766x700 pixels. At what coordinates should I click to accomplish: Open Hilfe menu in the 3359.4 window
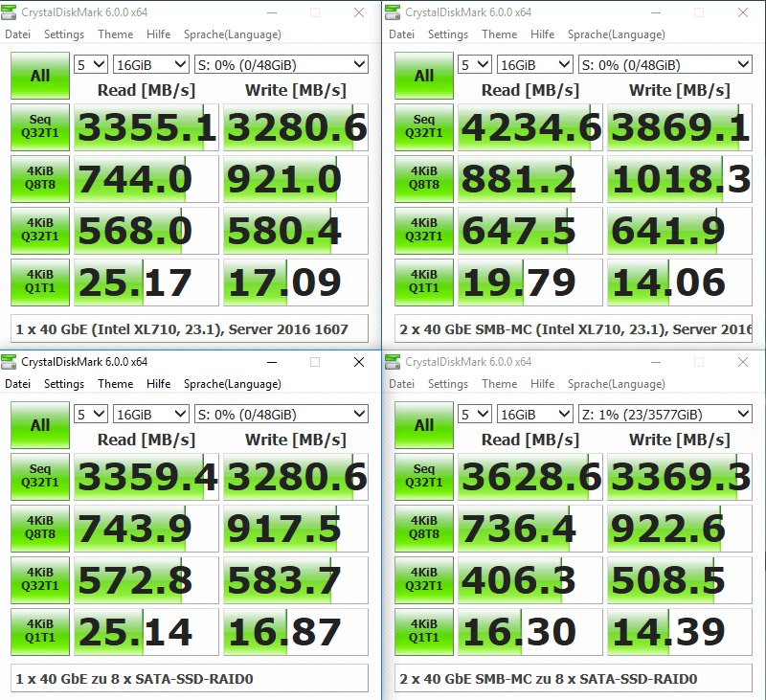[158, 384]
